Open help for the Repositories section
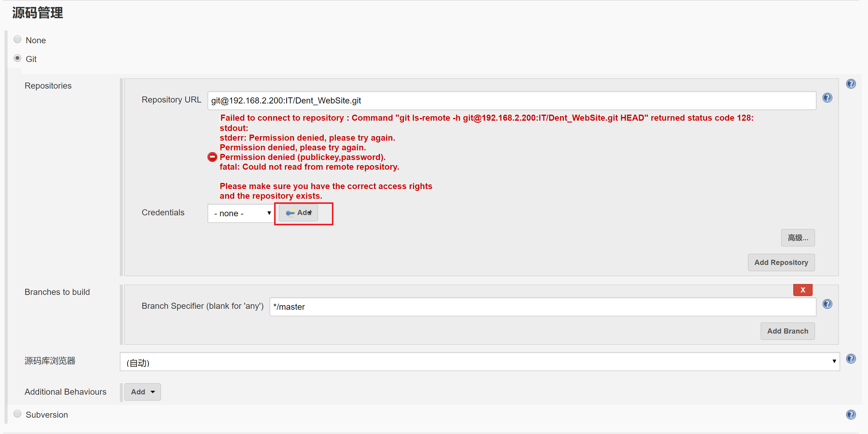The width and height of the screenshot is (868, 434). tap(850, 84)
